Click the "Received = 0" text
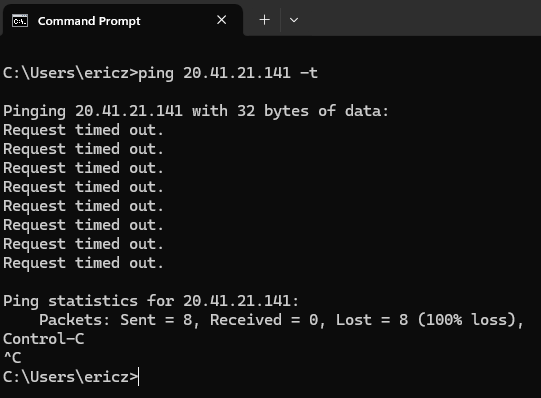 tap(264, 320)
